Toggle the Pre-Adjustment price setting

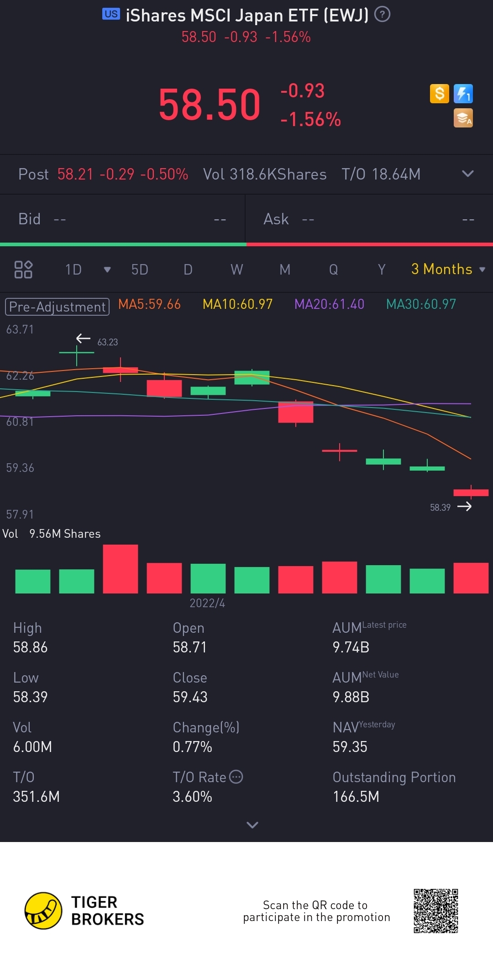[57, 307]
